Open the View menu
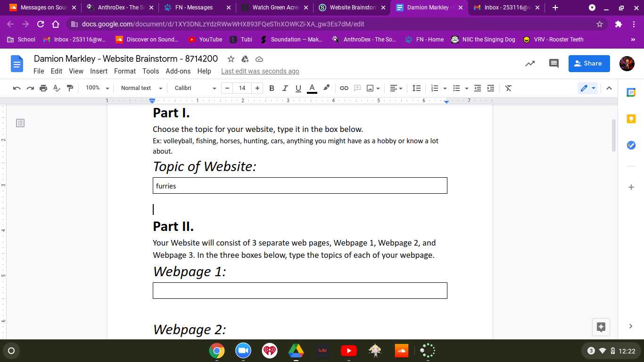This screenshot has height=362, width=644. click(x=76, y=71)
